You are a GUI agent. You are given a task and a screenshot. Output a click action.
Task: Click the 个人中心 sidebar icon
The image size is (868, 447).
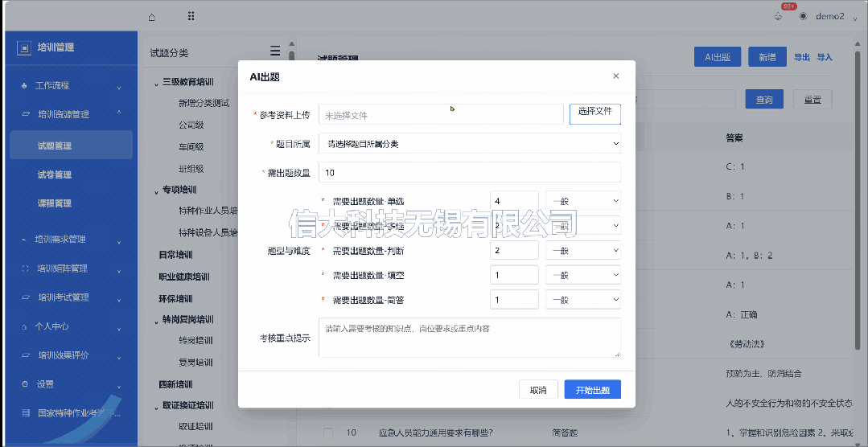(x=24, y=327)
